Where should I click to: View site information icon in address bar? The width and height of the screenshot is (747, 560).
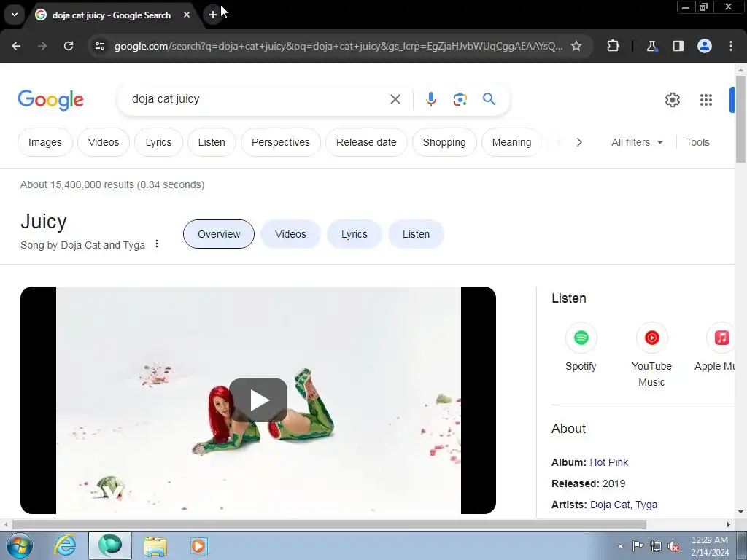pos(99,46)
